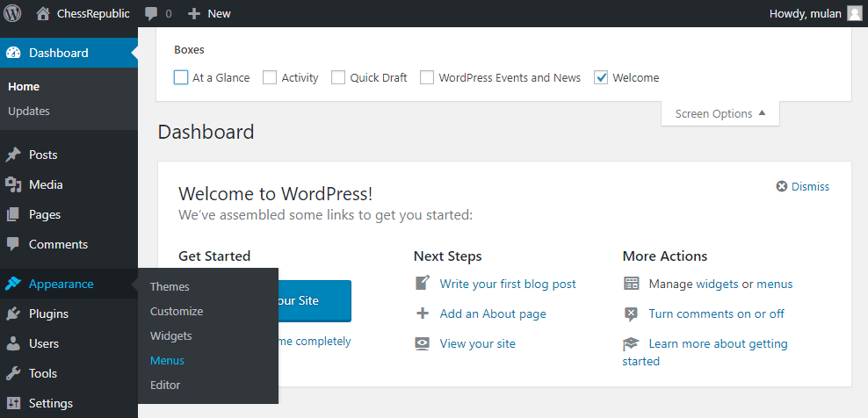868x418 pixels.
Task: Open Pages in the sidebar
Action: pyautogui.click(x=45, y=215)
